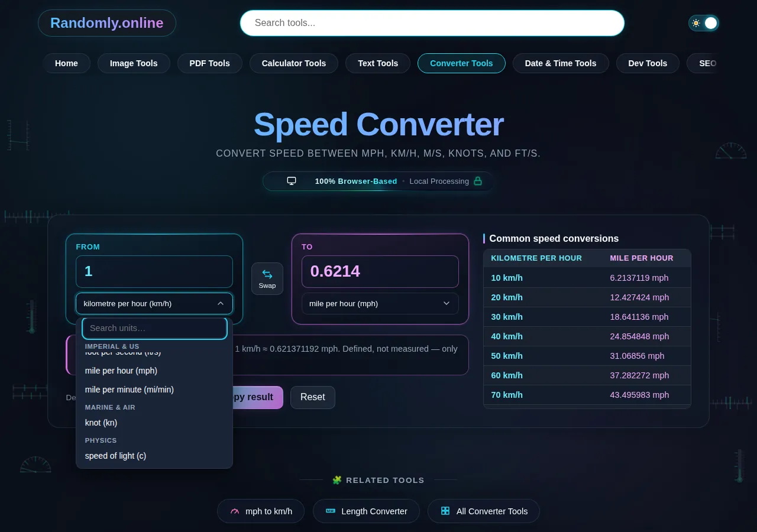
Task: Click the grid icon on All Converter Tools
Action: pos(445,511)
